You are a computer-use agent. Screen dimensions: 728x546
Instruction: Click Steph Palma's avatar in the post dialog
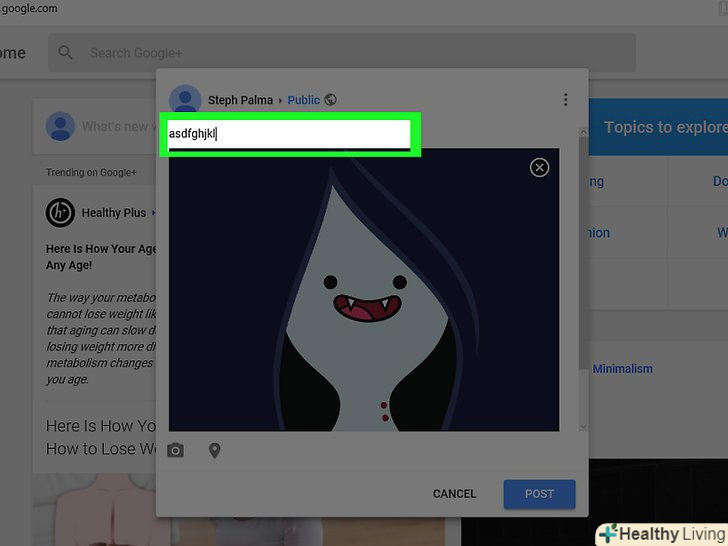tap(185, 98)
